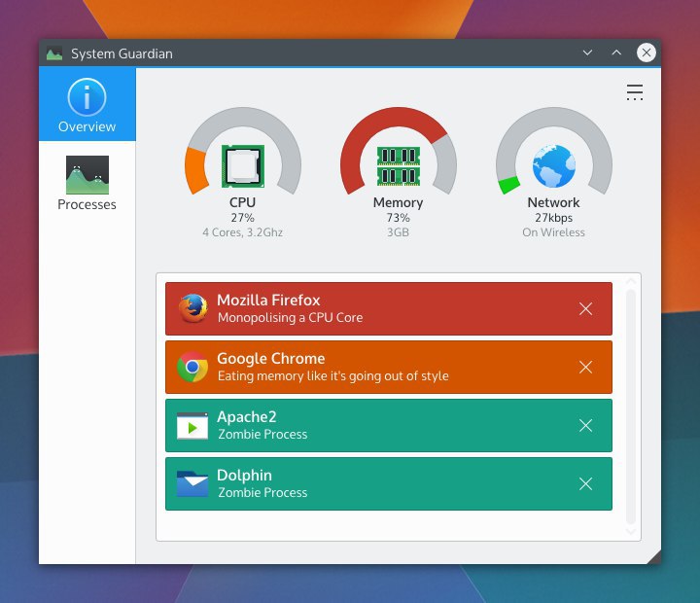This screenshot has height=603, width=700.
Task: Dismiss the Apache2 zombie process alert
Action: 585,425
